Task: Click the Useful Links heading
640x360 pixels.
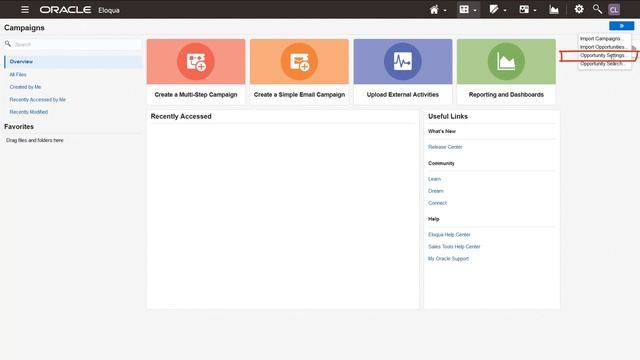Action: pos(448,116)
